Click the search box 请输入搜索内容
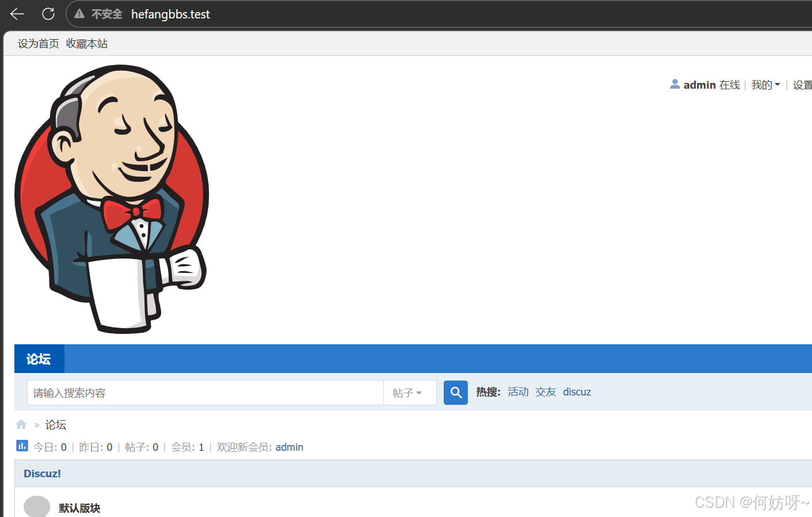This screenshot has height=517, width=812. coord(205,393)
